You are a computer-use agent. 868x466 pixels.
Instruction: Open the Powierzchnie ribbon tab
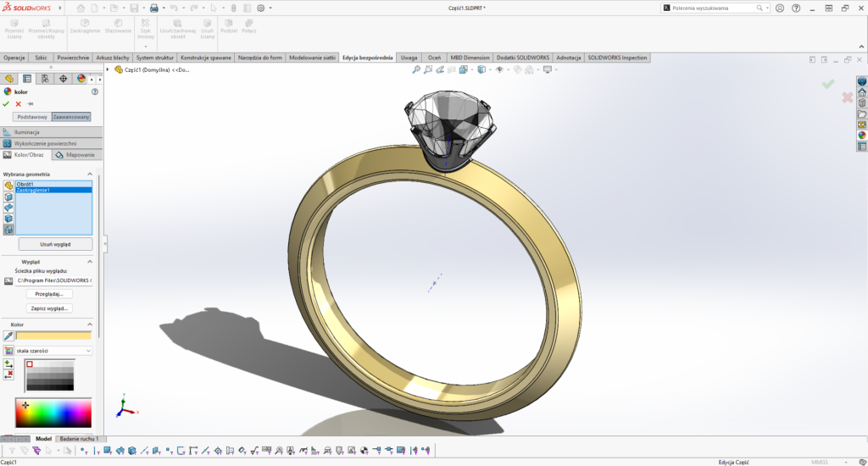(74, 58)
